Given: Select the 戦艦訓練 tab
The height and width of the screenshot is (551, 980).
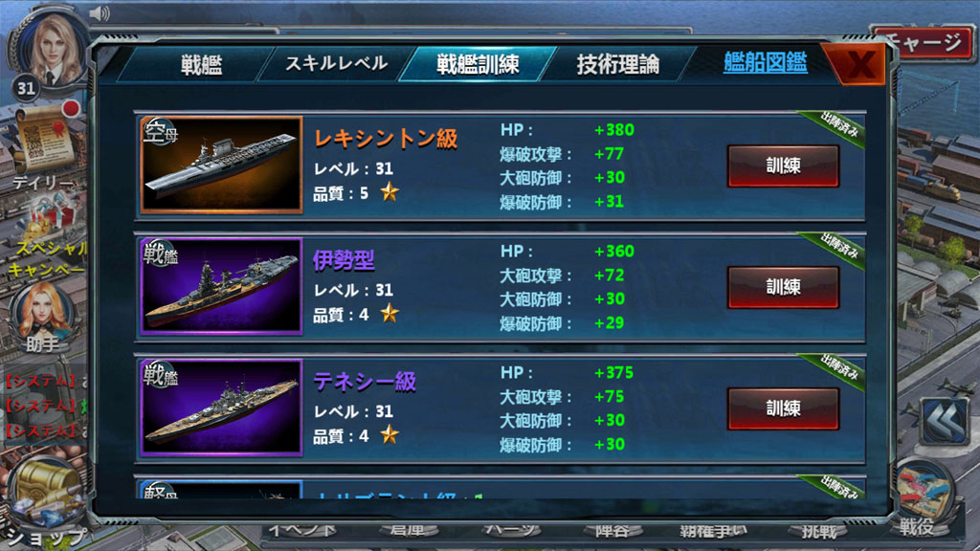Looking at the screenshot, I should click(478, 64).
